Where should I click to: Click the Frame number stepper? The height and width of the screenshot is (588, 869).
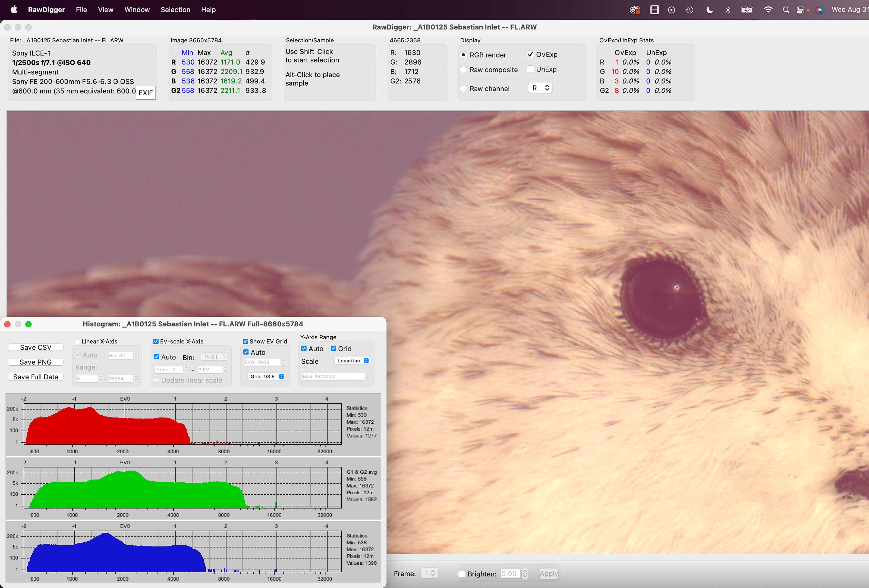tap(433, 573)
